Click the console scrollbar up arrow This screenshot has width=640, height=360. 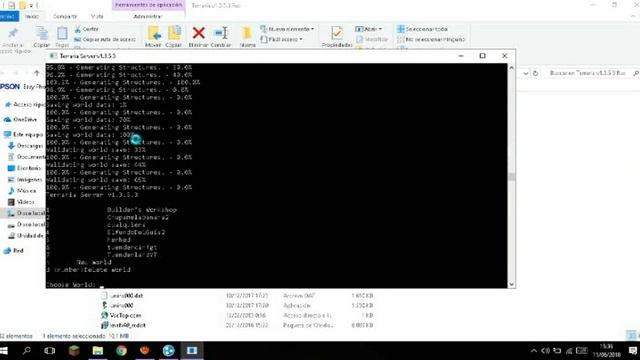pyautogui.click(x=511, y=68)
